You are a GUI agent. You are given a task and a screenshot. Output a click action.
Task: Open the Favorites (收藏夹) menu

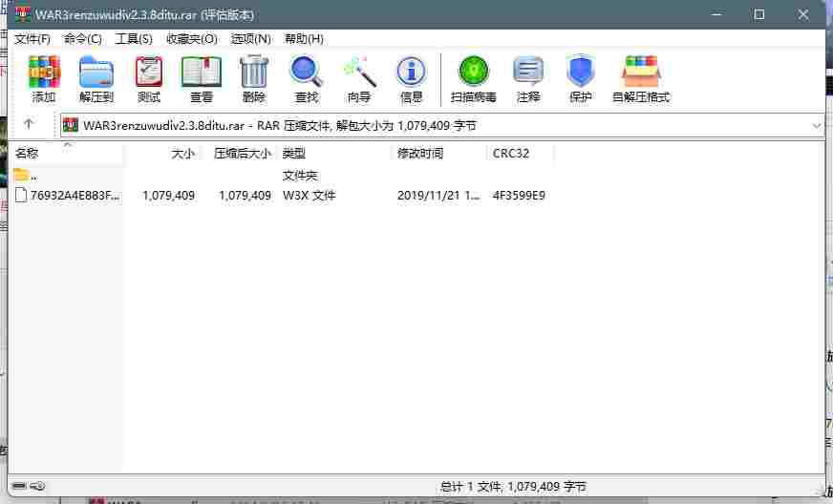pos(192,39)
